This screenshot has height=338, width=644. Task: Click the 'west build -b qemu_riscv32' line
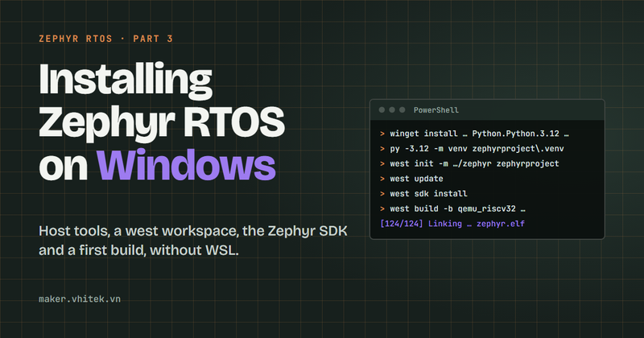coord(452,208)
